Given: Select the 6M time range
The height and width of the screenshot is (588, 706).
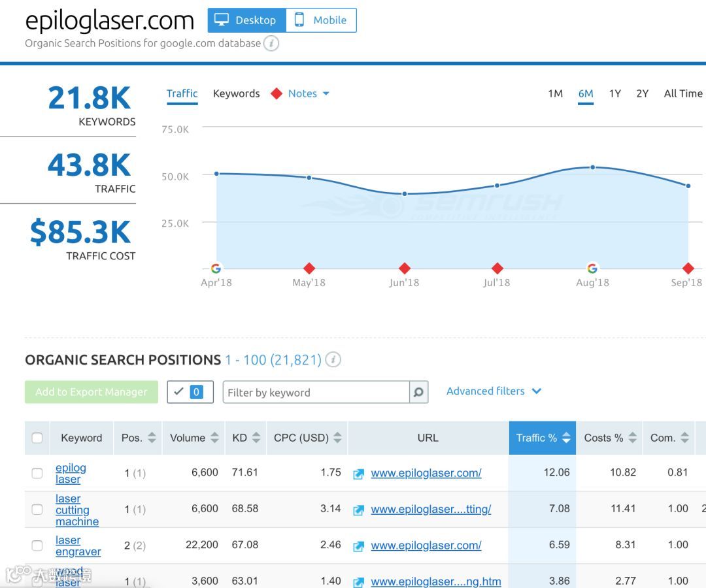Looking at the screenshot, I should [585, 93].
